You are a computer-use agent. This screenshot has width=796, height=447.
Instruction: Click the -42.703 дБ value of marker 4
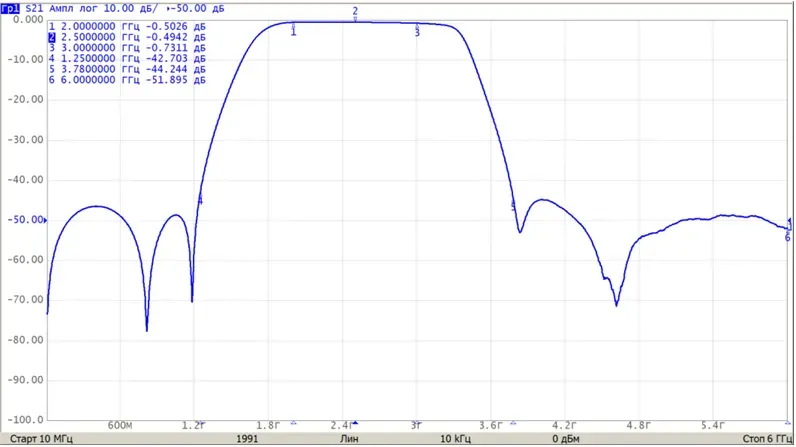click(175, 58)
